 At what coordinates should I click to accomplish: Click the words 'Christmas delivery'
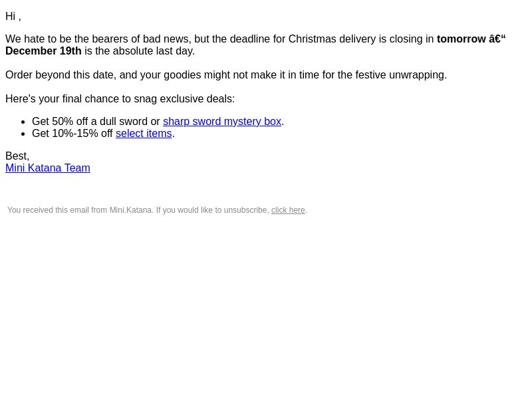coord(332,39)
